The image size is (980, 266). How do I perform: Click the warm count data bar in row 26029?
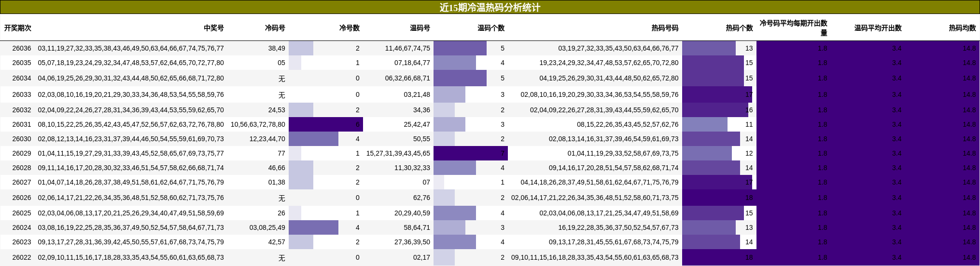pos(471,153)
